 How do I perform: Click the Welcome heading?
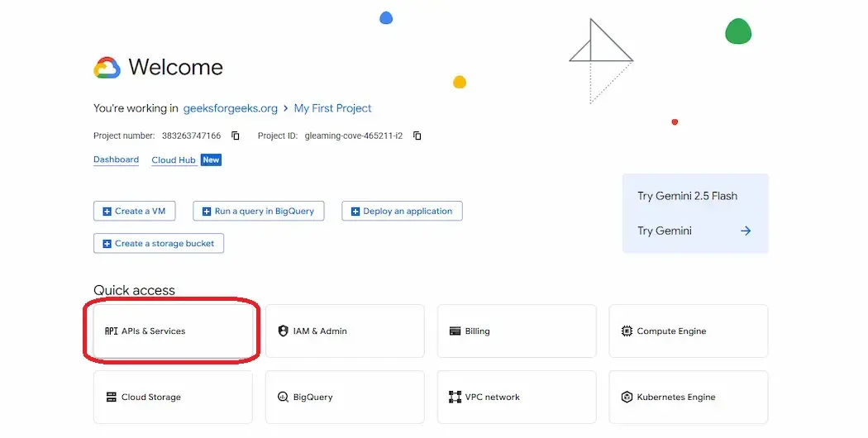coord(175,68)
